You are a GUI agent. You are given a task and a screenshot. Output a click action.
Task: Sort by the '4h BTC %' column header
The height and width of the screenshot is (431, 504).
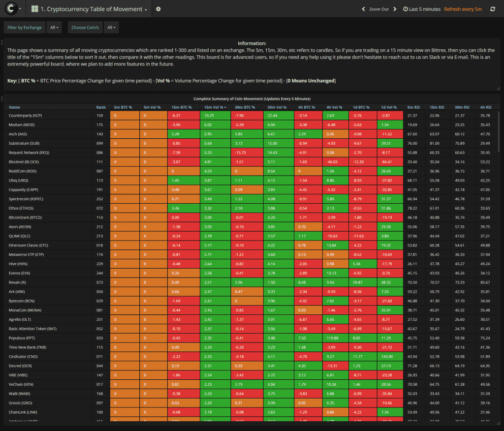(x=307, y=107)
